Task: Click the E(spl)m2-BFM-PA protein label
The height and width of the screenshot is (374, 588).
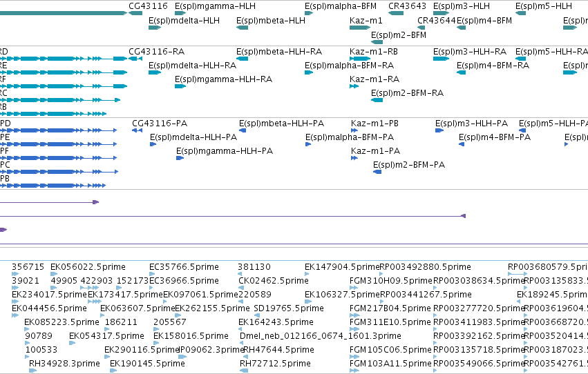Action: [x=409, y=165]
